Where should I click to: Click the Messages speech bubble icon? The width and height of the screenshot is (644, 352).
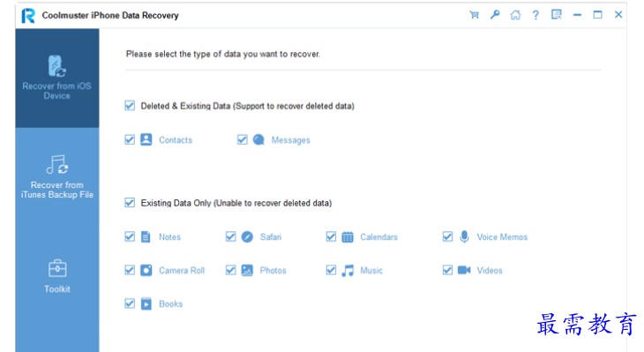(x=258, y=139)
